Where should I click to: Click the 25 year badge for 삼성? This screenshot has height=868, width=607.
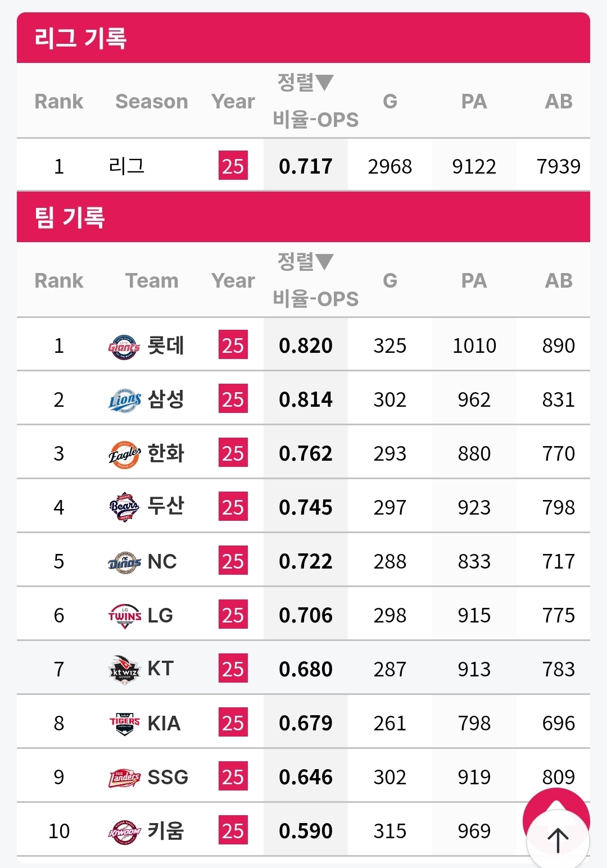click(233, 399)
